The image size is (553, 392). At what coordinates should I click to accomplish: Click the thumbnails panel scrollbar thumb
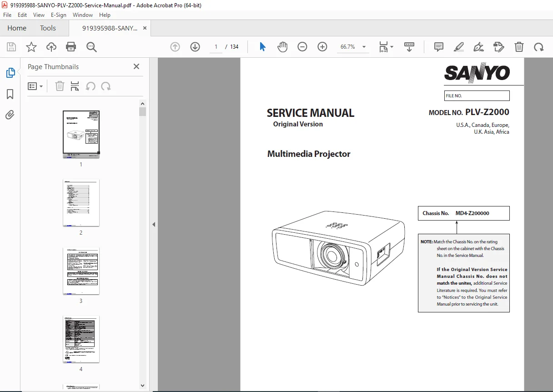(x=143, y=111)
